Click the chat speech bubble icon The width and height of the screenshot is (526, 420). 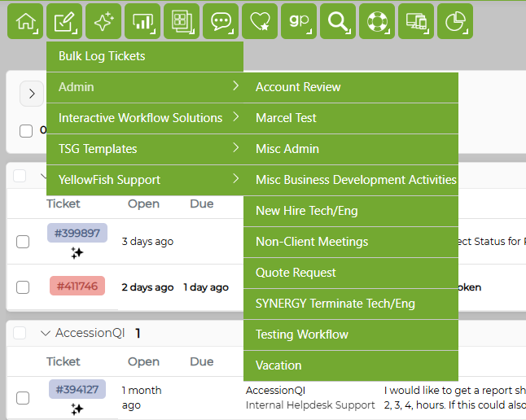point(221,21)
